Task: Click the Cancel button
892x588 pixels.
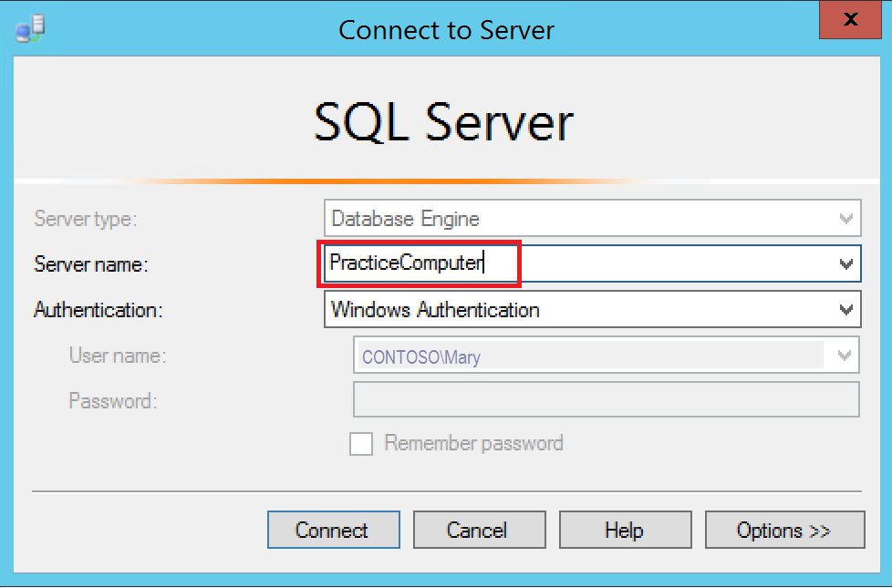Action: (479, 530)
